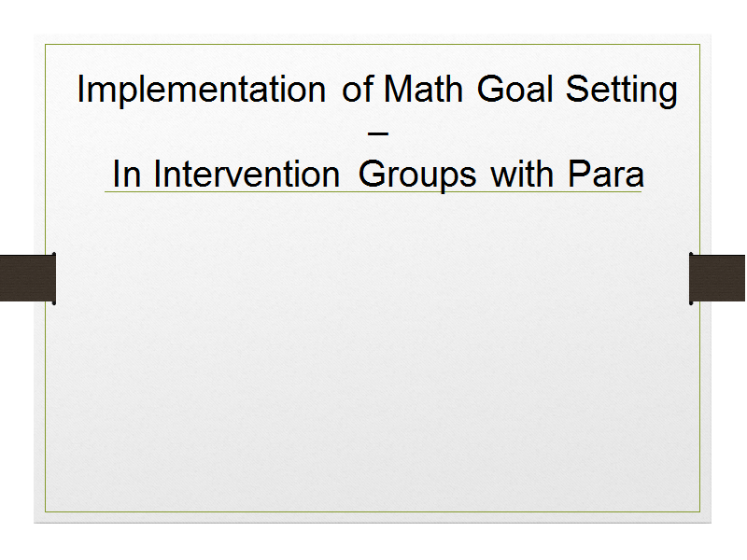The width and height of the screenshot is (747, 560).
Task: Click the word "Groups" in second line
Action: click(416, 175)
